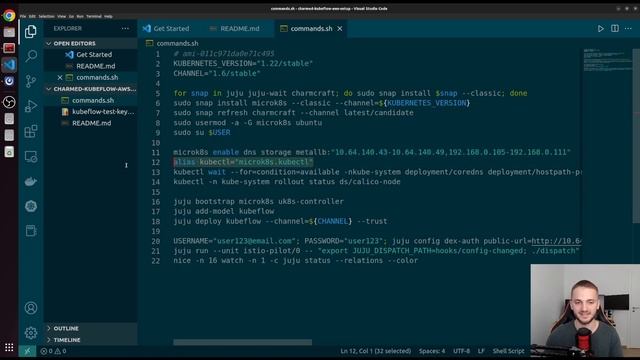This screenshot has height=360, width=640.
Task: Click line number 16 in the gutter
Action: (x=156, y=202)
